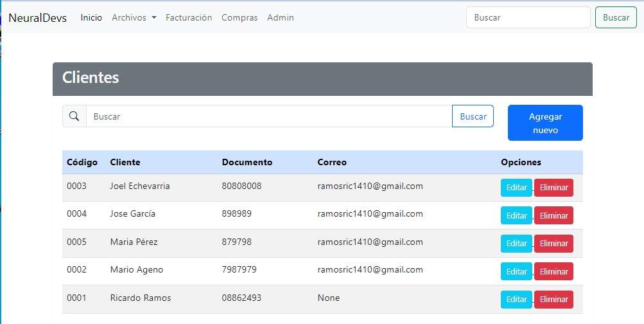This screenshot has height=324, width=644.
Task: Select code cell 0001
Action: click(x=77, y=298)
